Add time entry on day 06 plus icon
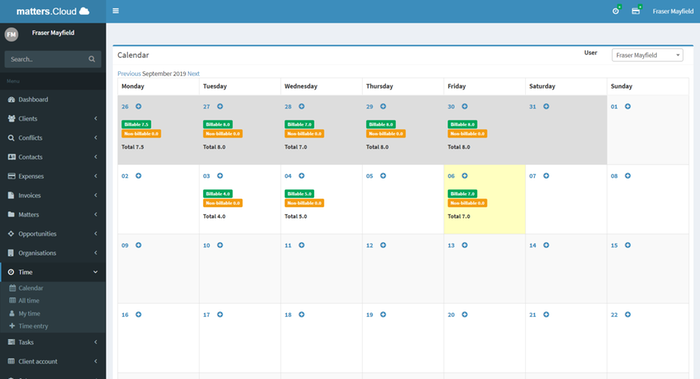This screenshot has width=700, height=379. [x=465, y=176]
